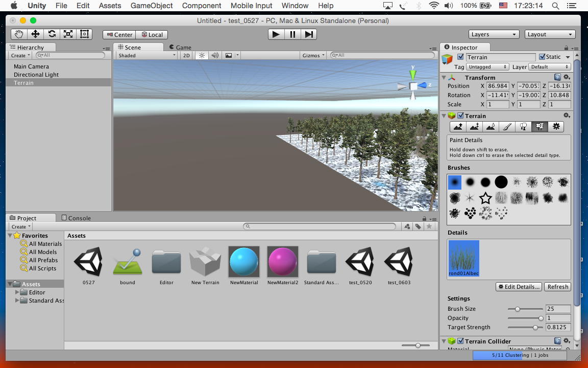Image resolution: width=588 pixels, height=368 pixels.
Task: Open Transform component help icon
Action: click(557, 77)
